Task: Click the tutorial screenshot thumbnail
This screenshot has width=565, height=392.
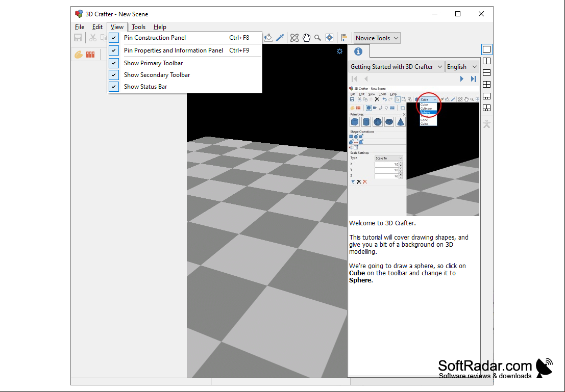Action: pos(414,151)
